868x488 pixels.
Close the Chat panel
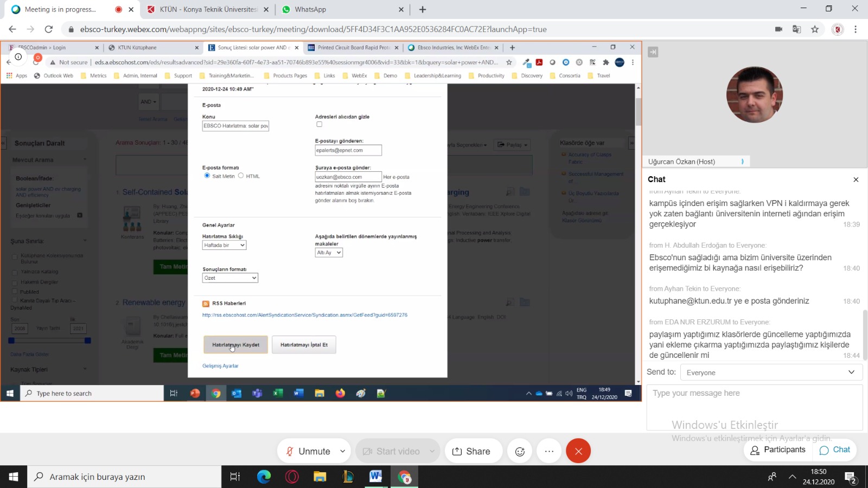click(856, 179)
